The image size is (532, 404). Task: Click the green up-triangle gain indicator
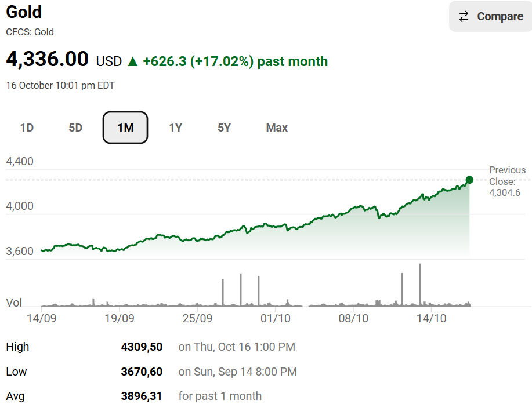point(133,61)
